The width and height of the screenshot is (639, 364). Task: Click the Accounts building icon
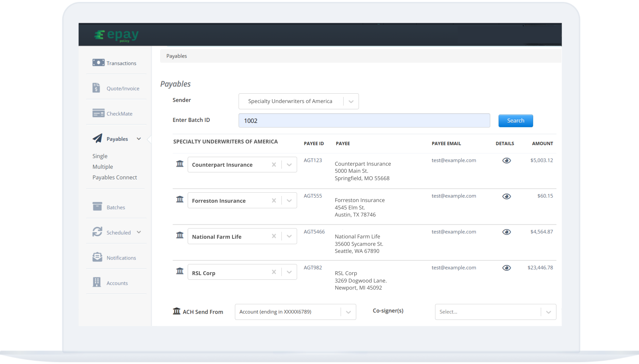tap(97, 283)
